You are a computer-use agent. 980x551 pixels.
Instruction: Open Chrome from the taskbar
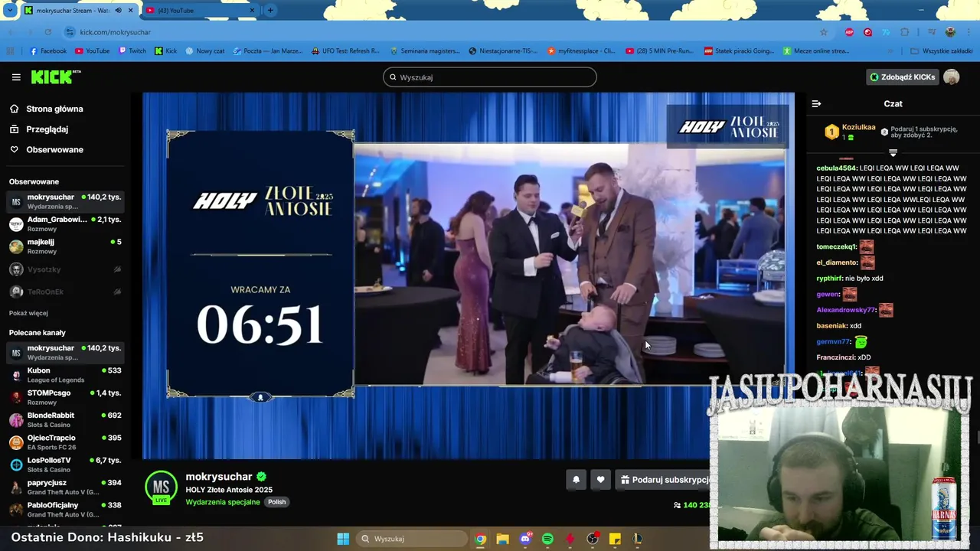480,539
